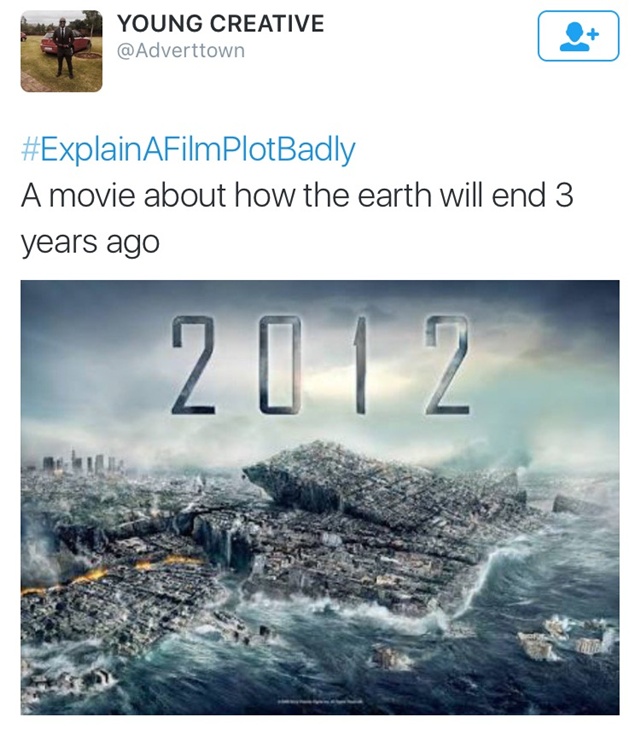Click the plus sign on the follow button
640x734 pixels.
pos(593,34)
